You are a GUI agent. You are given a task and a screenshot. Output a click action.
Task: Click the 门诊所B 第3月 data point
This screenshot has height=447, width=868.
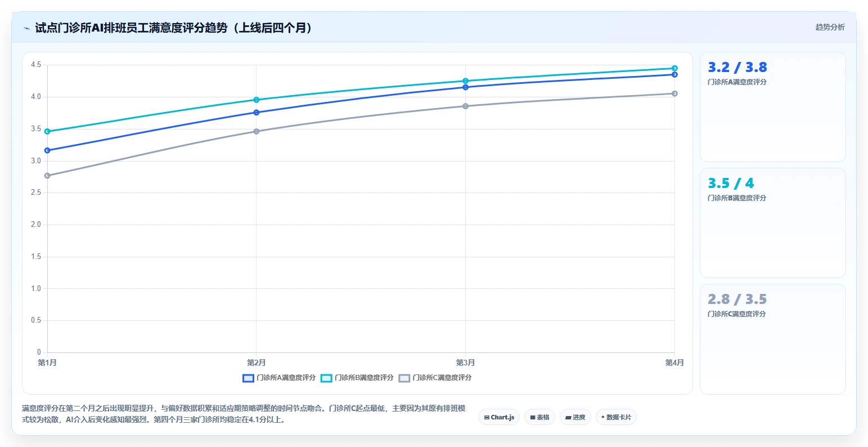[465, 81]
